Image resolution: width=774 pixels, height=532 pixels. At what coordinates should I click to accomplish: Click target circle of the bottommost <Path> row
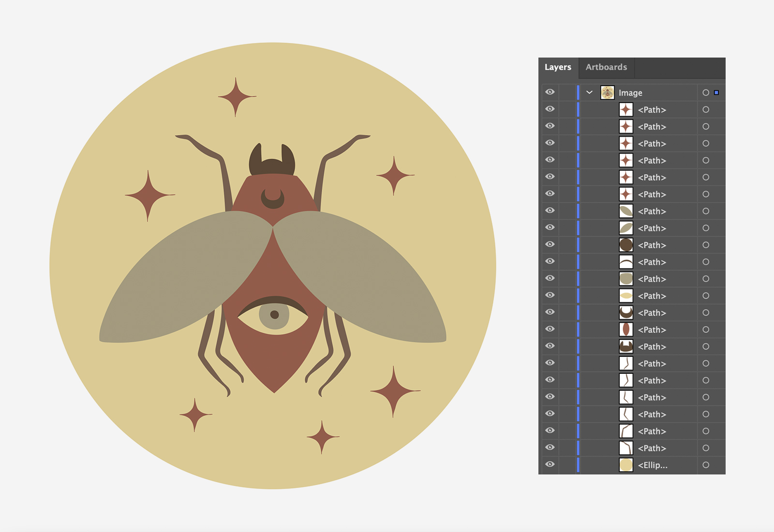coord(706,448)
